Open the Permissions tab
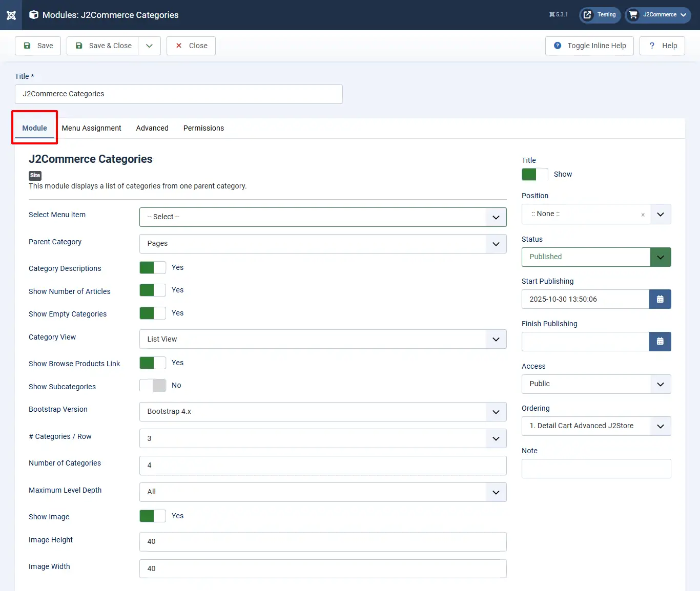This screenshot has width=700, height=591. click(203, 128)
